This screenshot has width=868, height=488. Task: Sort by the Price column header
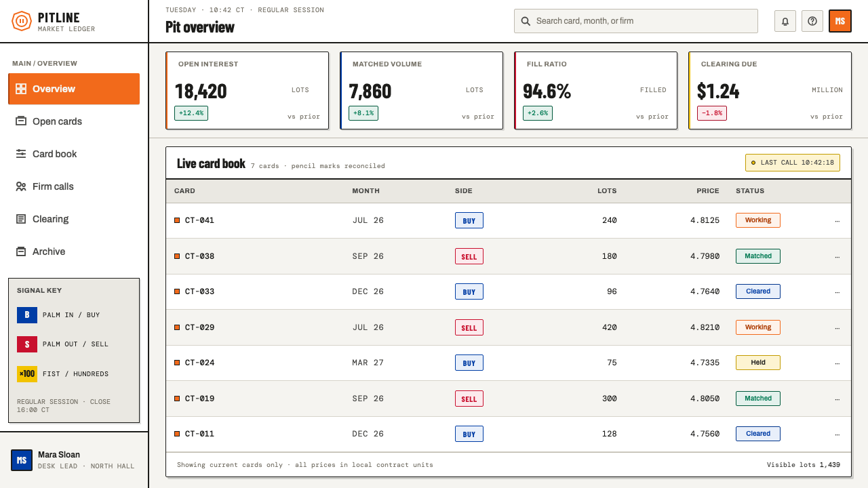click(708, 191)
